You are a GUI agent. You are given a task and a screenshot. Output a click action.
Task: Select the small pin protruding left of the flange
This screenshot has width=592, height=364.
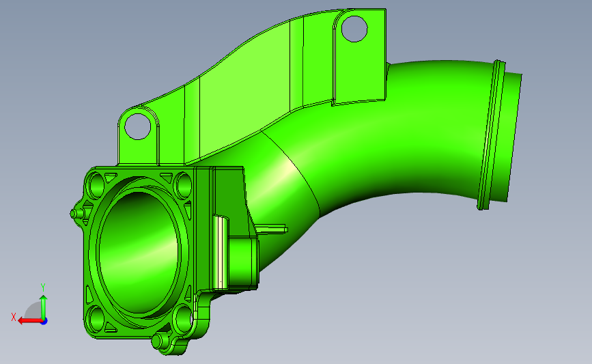coord(76,214)
